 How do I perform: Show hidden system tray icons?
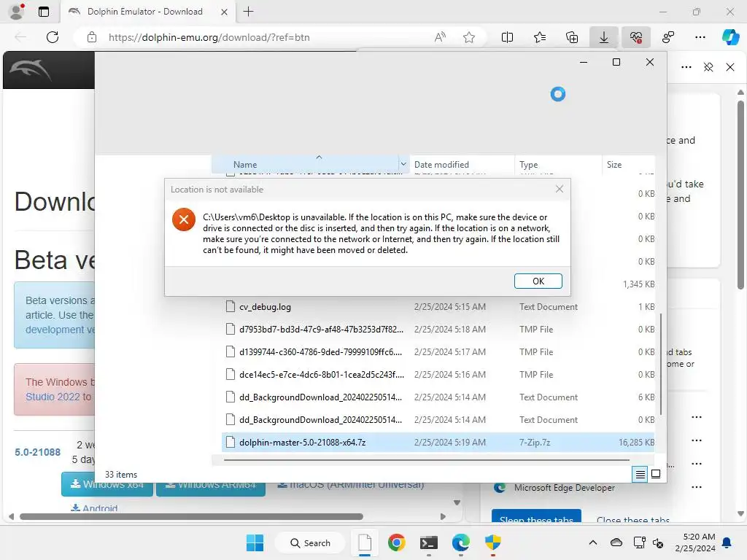click(x=592, y=542)
